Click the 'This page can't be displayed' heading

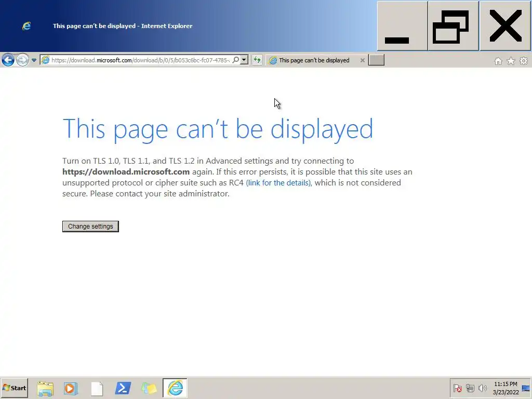pos(218,129)
